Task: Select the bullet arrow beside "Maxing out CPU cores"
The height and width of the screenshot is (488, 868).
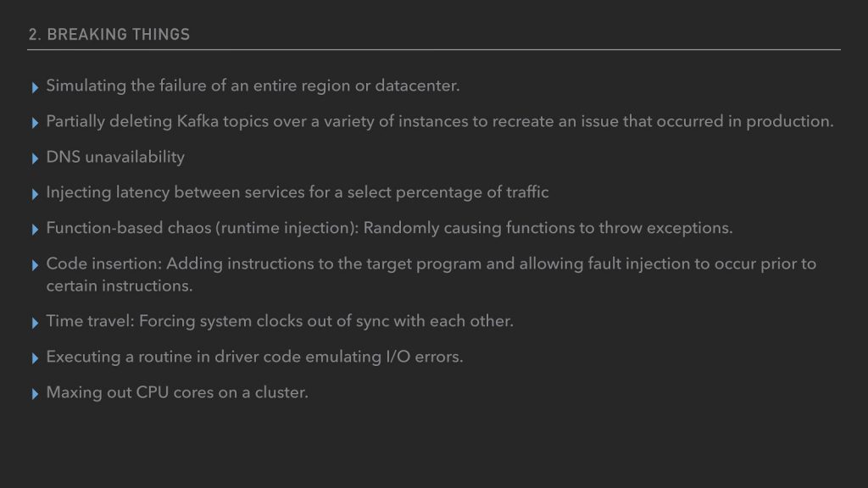Action: [35, 394]
